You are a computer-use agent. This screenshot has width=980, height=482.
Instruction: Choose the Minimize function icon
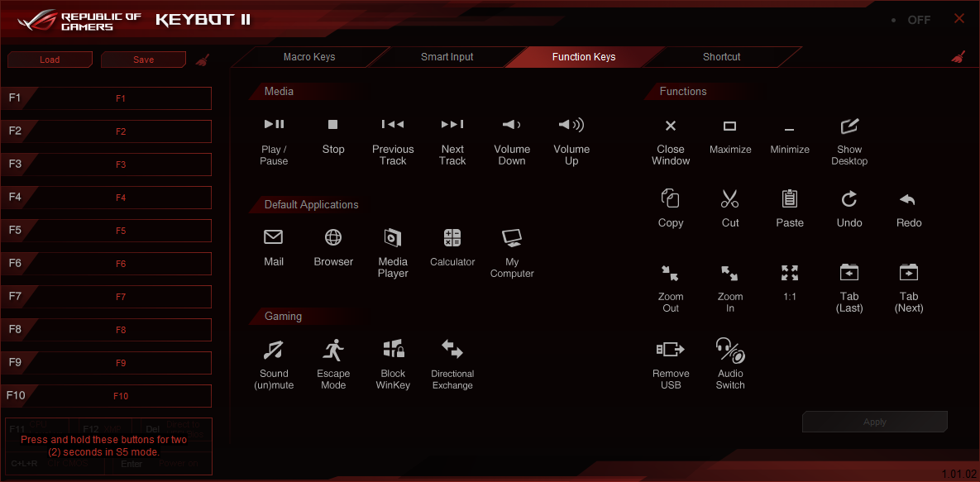(789, 130)
